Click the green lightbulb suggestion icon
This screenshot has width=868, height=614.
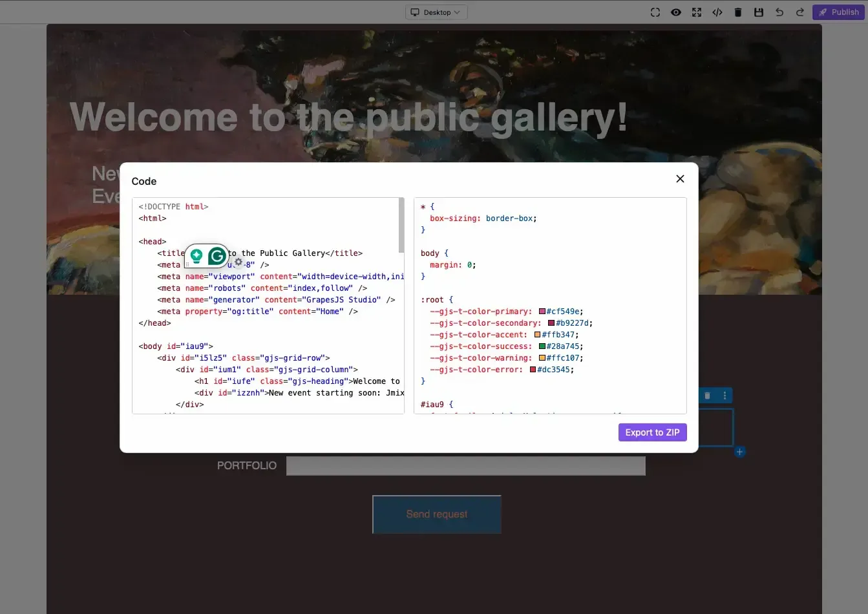tap(196, 256)
